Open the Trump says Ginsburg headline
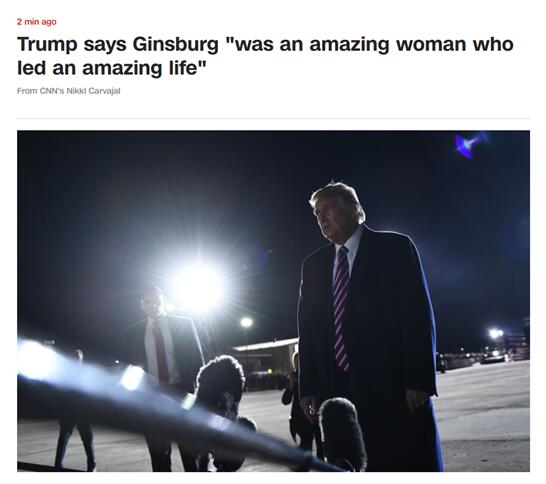The height and width of the screenshot is (484, 546). point(265,56)
